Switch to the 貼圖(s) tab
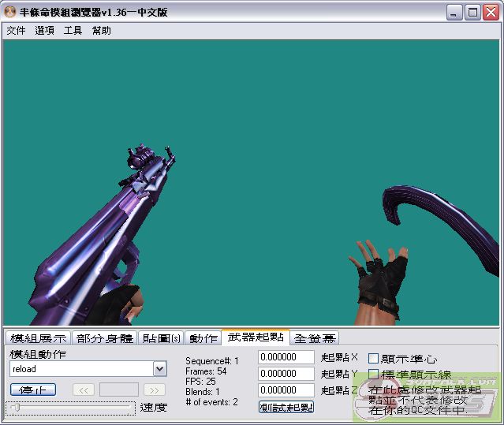This screenshot has width=504, height=425. [x=161, y=338]
